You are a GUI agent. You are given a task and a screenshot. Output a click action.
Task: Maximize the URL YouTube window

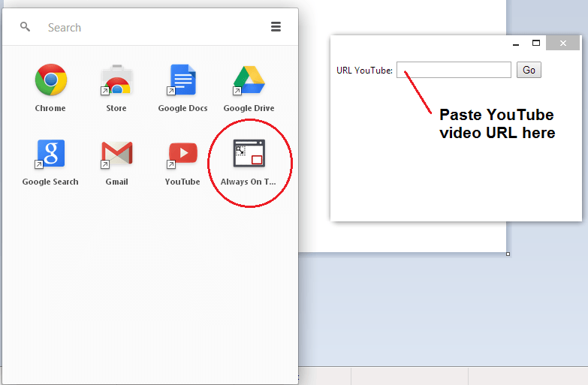click(x=536, y=43)
